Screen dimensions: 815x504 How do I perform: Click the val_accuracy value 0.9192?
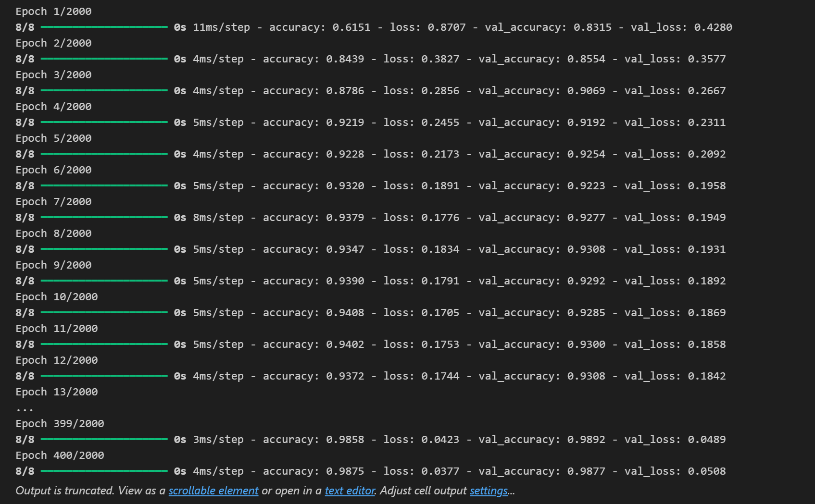pyautogui.click(x=587, y=123)
